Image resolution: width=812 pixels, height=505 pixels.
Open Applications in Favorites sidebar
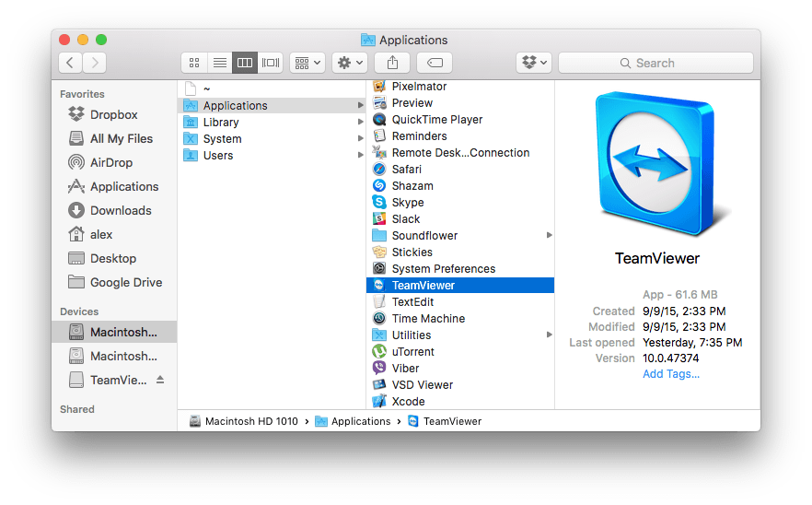coord(114,186)
